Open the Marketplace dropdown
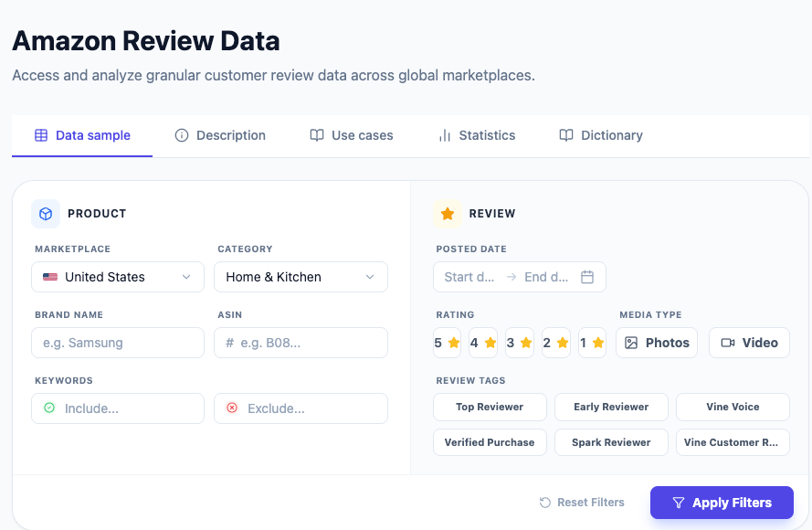This screenshot has width=812, height=530. [118, 277]
